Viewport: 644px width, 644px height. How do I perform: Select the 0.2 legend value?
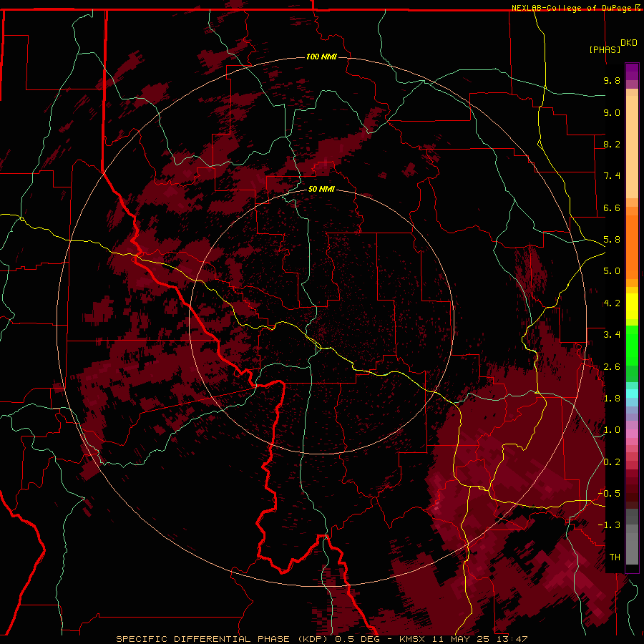(x=612, y=462)
